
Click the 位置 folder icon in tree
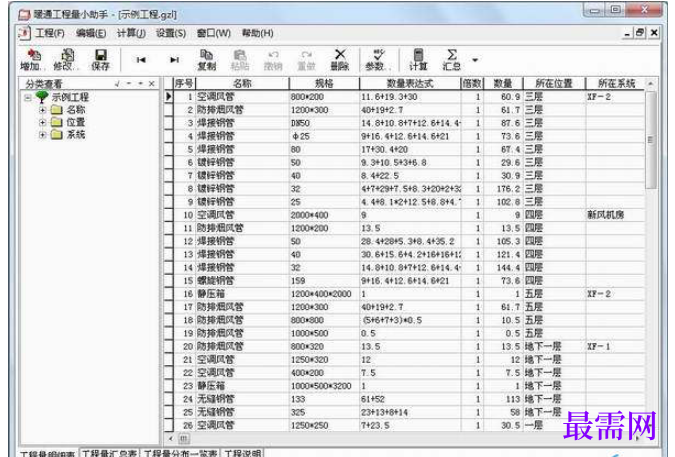tap(56, 122)
